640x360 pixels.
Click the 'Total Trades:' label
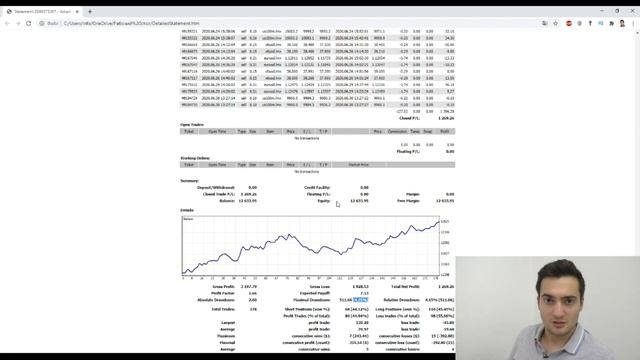pos(223,309)
